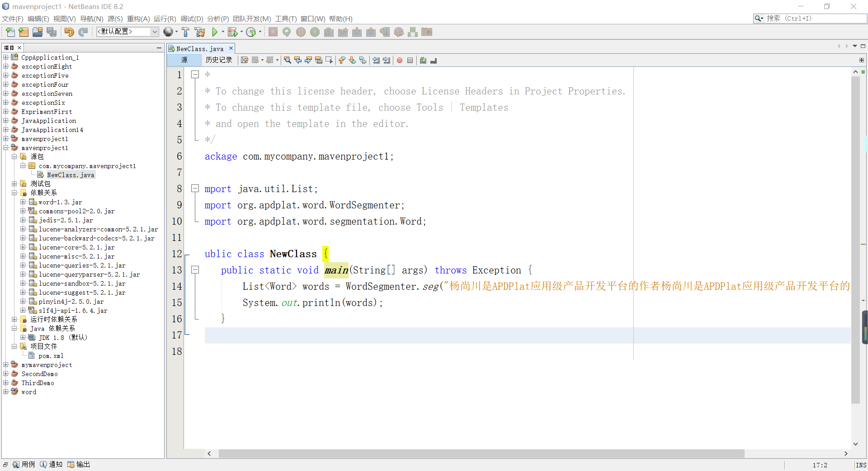Open the 输出 output window
The height and width of the screenshot is (471, 868).
[x=79, y=465]
